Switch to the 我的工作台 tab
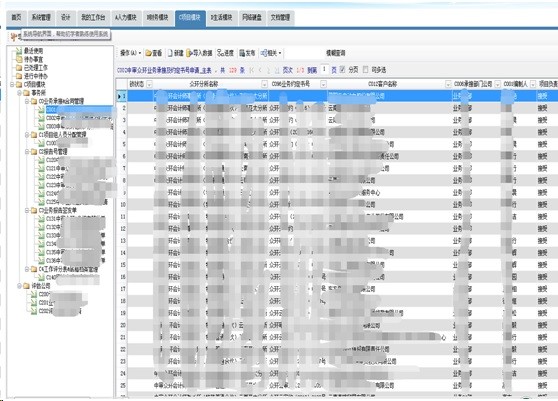 (x=93, y=17)
